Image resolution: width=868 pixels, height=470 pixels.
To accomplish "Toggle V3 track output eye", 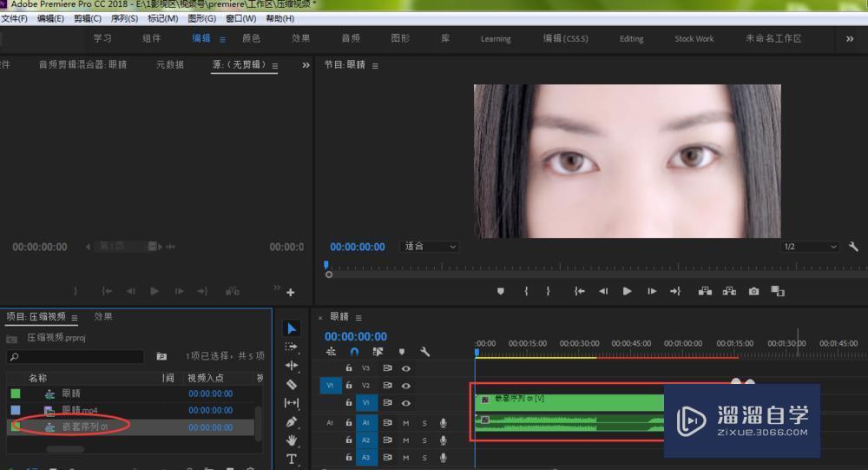I will 405,368.
